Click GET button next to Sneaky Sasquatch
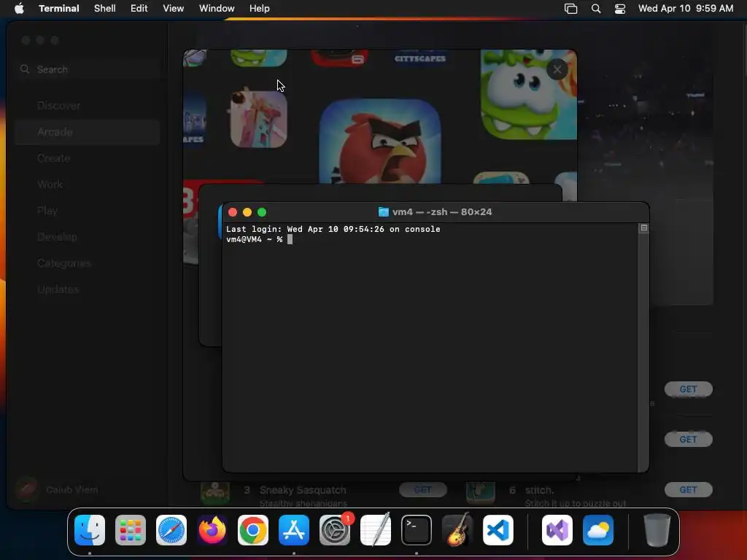747x560 pixels. (423, 489)
